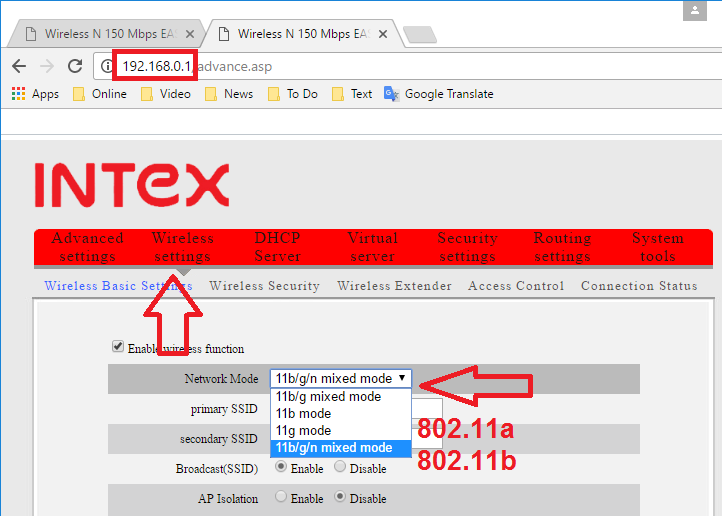Open the To Do bookmarks folder
This screenshot has height=516, width=722.
[293, 94]
